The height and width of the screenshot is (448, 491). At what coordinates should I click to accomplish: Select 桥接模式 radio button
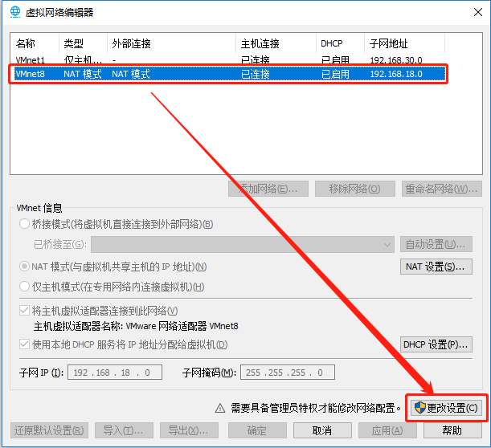[x=24, y=224]
